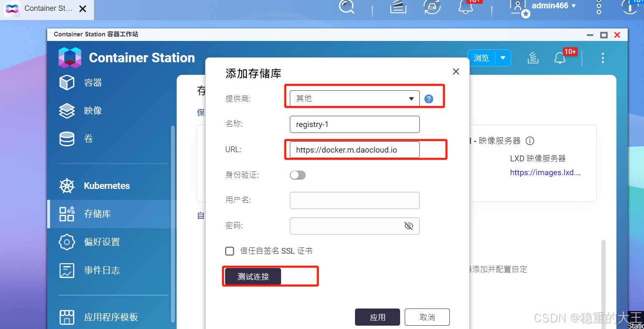Open Container Station notifications bell

[560, 58]
